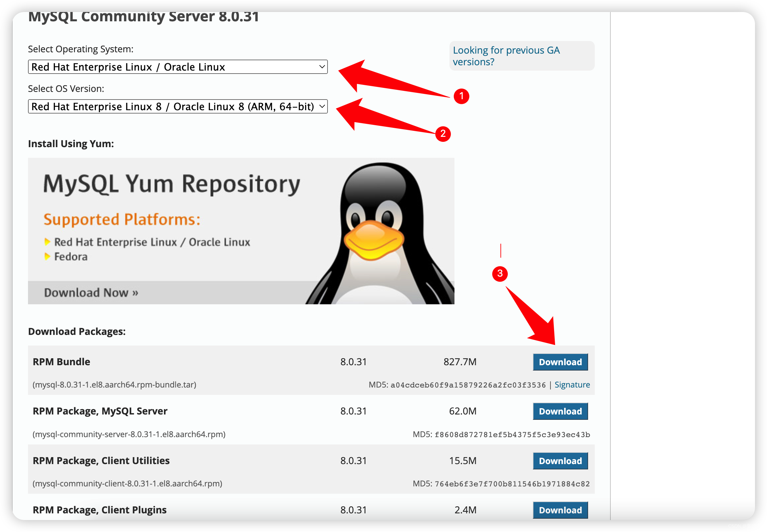Click the 827.7M size value
This screenshot has width=767, height=532.
coord(460,362)
